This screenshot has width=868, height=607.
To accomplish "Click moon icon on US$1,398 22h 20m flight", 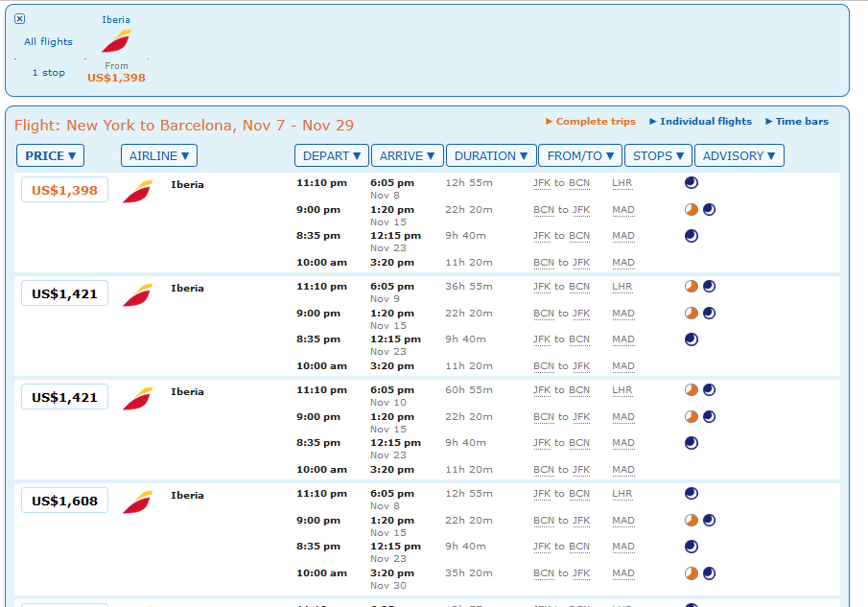I will click(x=709, y=210).
